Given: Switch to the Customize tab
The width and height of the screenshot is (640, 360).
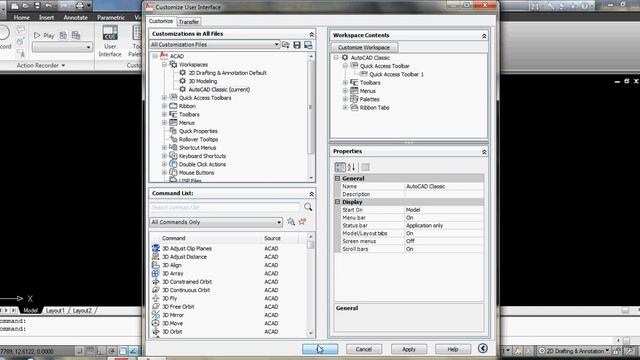Looking at the screenshot, I should click(x=161, y=21).
